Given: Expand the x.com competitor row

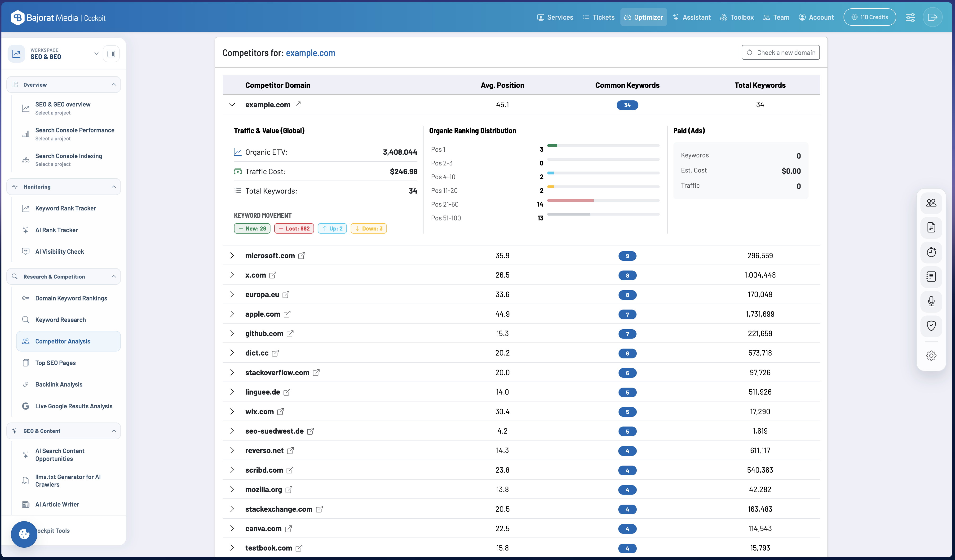Looking at the screenshot, I should pyautogui.click(x=232, y=275).
